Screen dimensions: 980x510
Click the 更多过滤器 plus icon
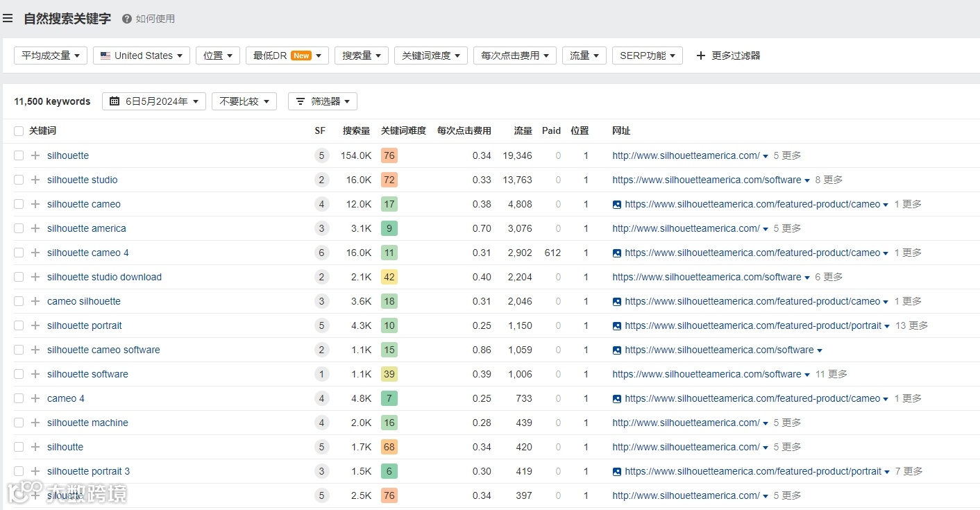(700, 56)
